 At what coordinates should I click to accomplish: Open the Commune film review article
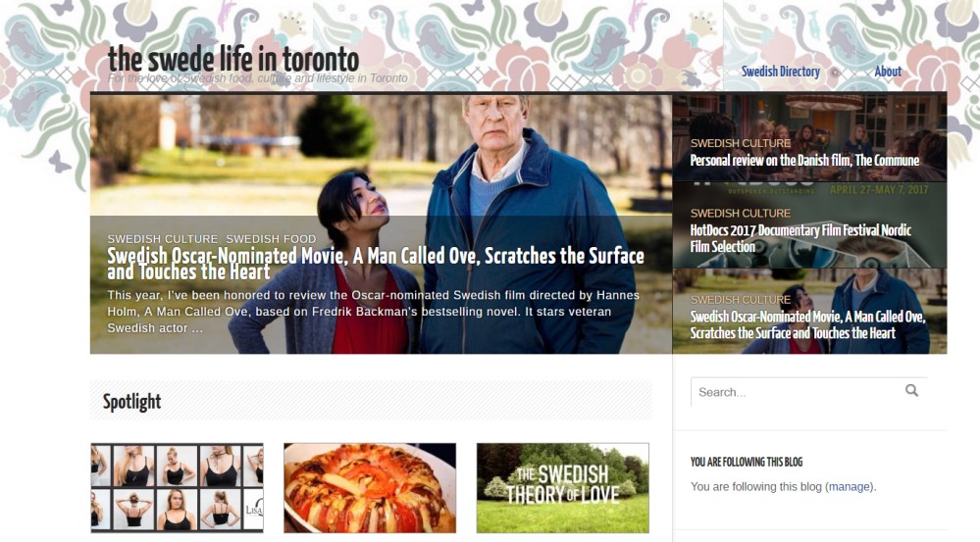pyautogui.click(x=804, y=161)
